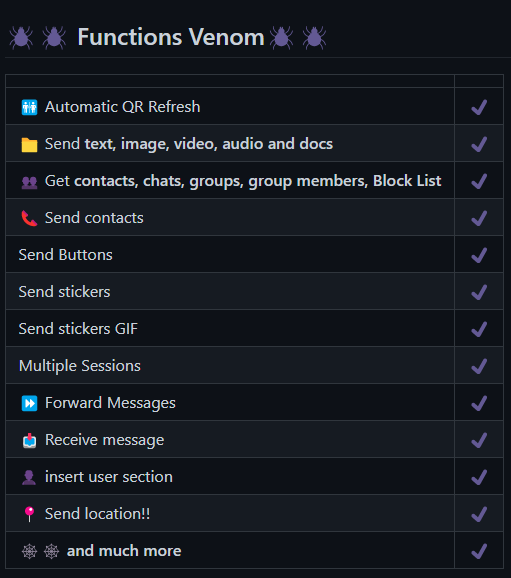Viewport: 511px width, 578px height.
Task: Click the Functions Venom heading
Action: pos(171,37)
